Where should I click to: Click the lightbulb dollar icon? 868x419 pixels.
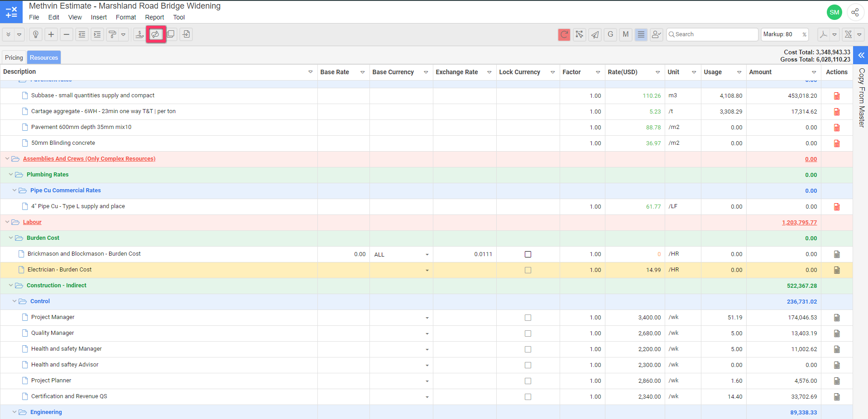tap(36, 34)
